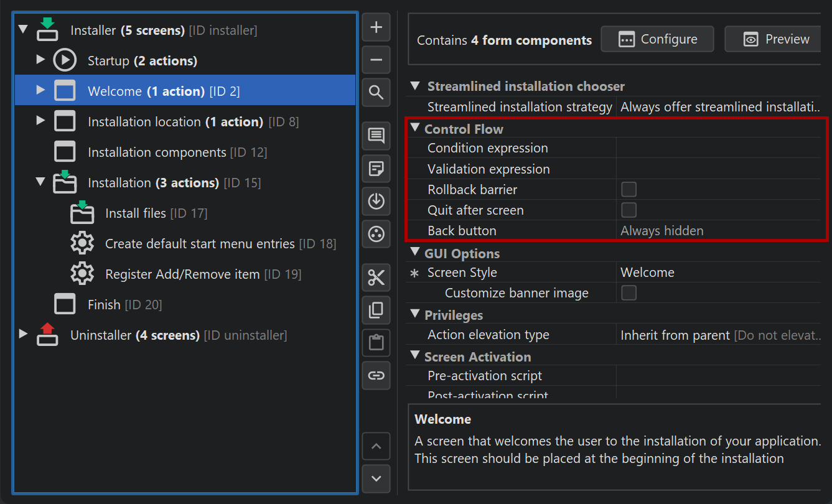This screenshot has height=504, width=832.
Task: Click the minus icon to remove element
Action: 376,60
